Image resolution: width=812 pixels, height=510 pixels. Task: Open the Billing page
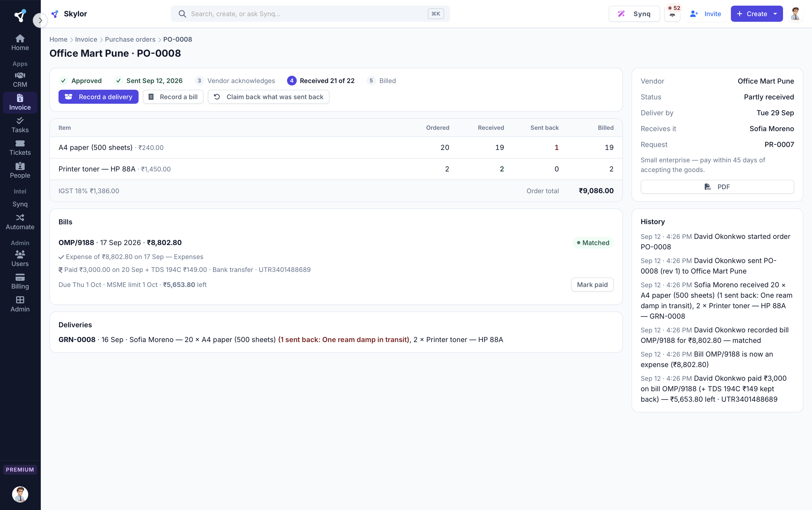point(20,282)
